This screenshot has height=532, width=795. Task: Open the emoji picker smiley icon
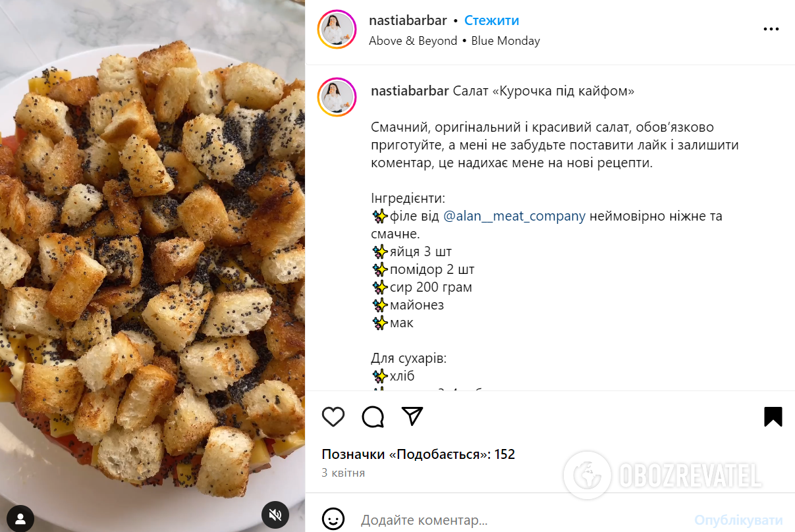point(333,519)
